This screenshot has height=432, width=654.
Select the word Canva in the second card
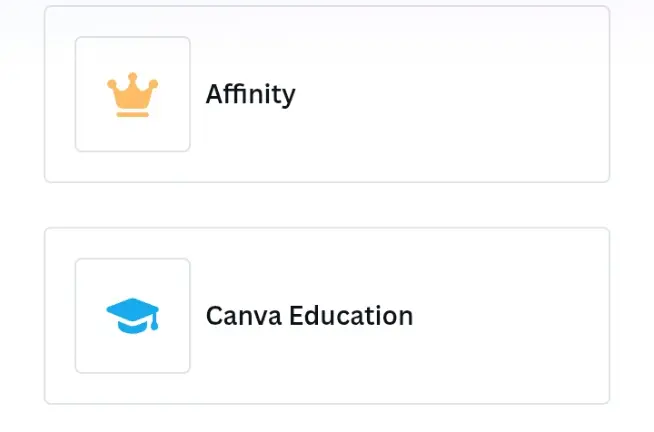point(244,316)
